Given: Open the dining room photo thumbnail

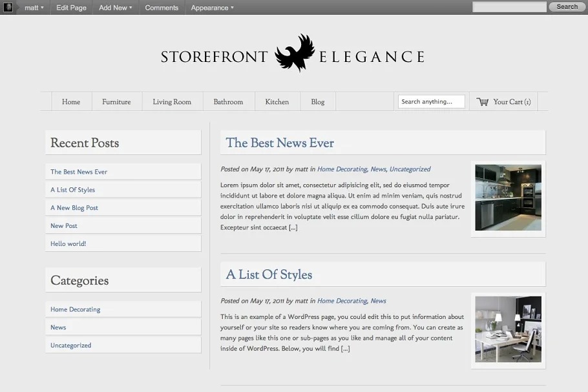Looking at the screenshot, I should point(508,329).
